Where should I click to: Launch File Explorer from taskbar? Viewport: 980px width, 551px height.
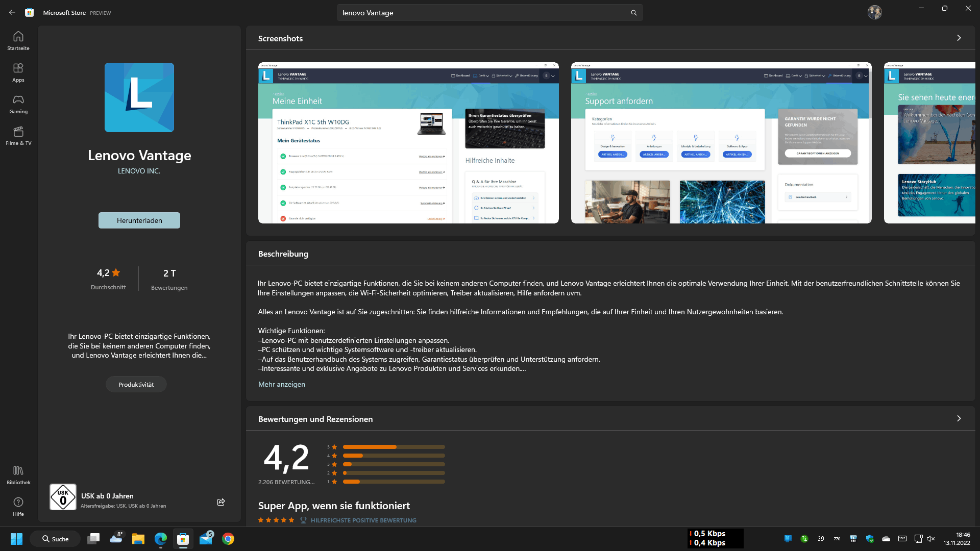[138, 539]
